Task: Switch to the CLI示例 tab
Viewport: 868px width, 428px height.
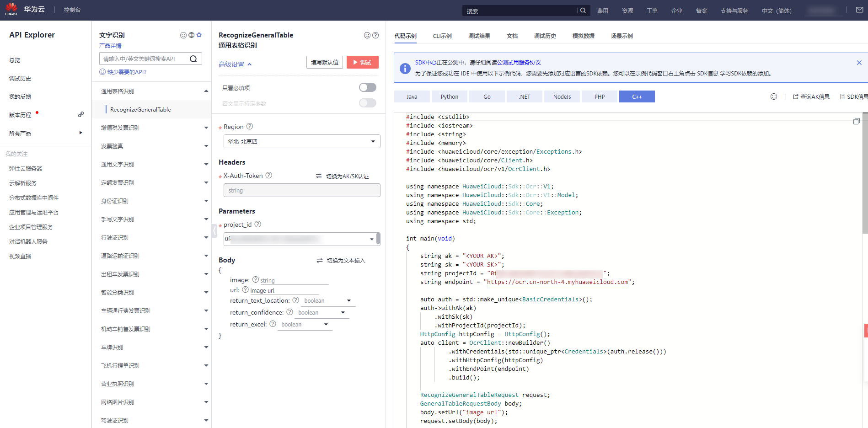Action: coord(442,36)
